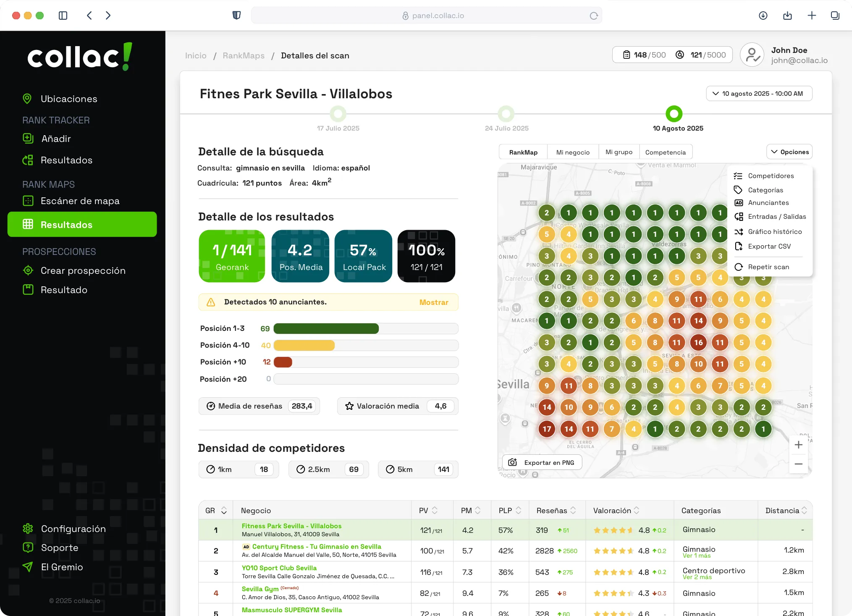
Task: Open the scan date dropdown
Action: click(x=759, y=94)
